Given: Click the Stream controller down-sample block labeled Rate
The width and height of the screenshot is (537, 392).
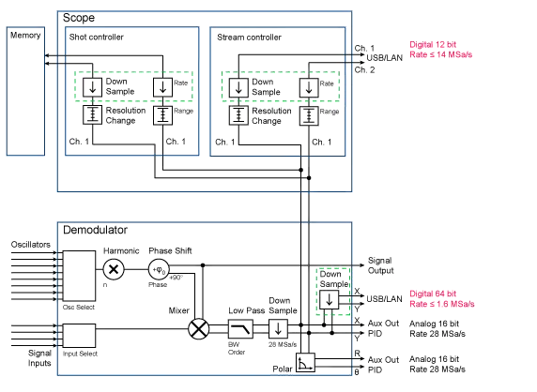Looking at the screenshot, I should (309, 88).
